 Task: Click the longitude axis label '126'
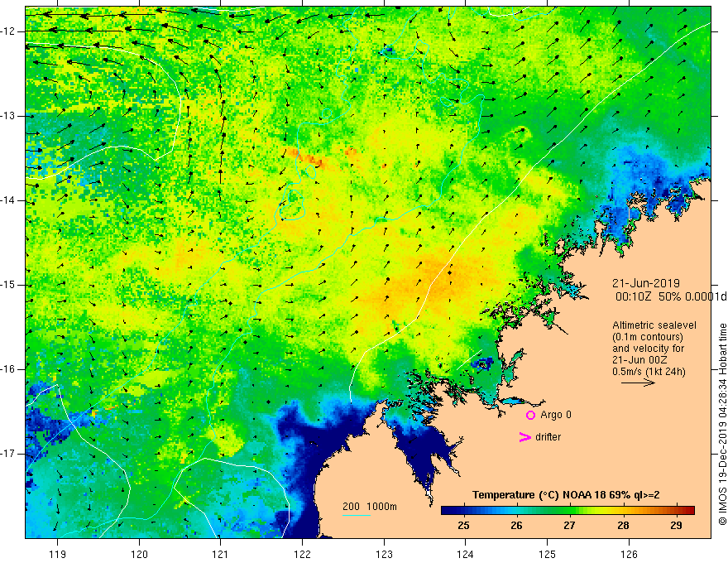[629, 554]
